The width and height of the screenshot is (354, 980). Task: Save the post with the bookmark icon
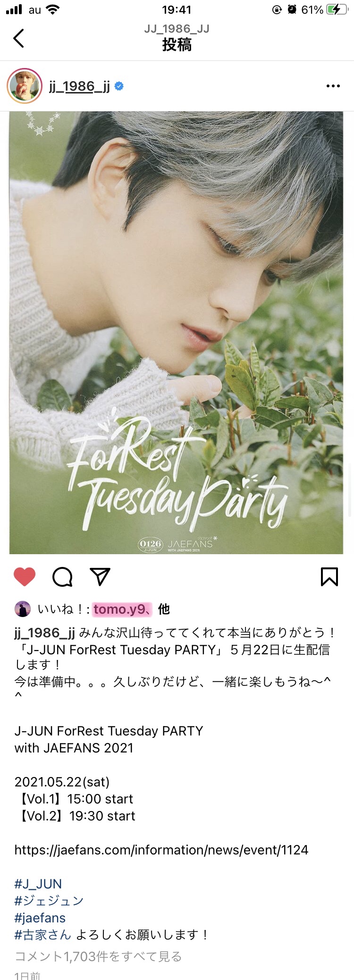click(329, 577)
